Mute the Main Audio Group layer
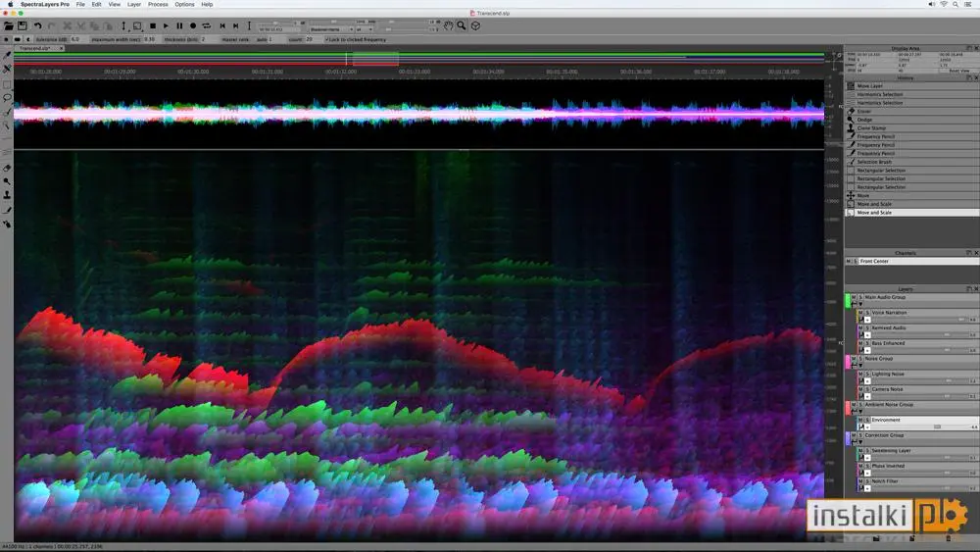 [854, 297]
